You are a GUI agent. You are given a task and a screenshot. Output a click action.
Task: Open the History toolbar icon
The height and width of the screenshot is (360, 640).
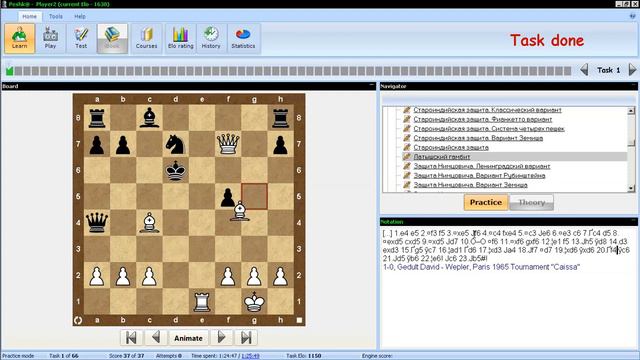coord(211,38)
